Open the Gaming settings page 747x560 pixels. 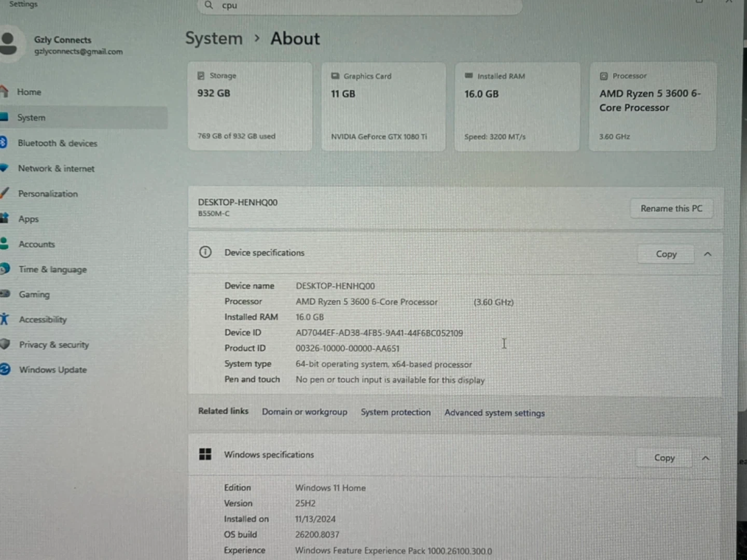pyautogui.click(x=34, y=295)
